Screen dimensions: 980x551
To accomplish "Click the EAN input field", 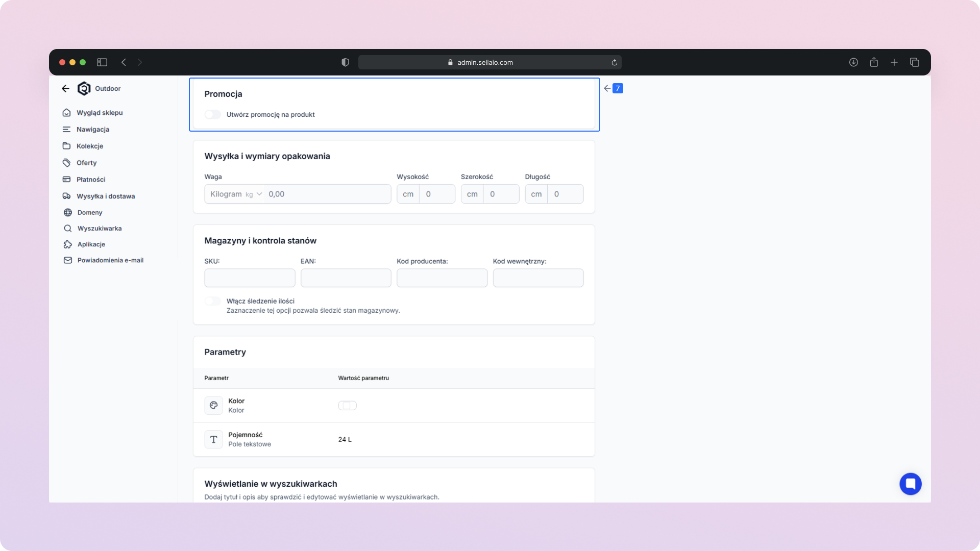I will 346,278.
